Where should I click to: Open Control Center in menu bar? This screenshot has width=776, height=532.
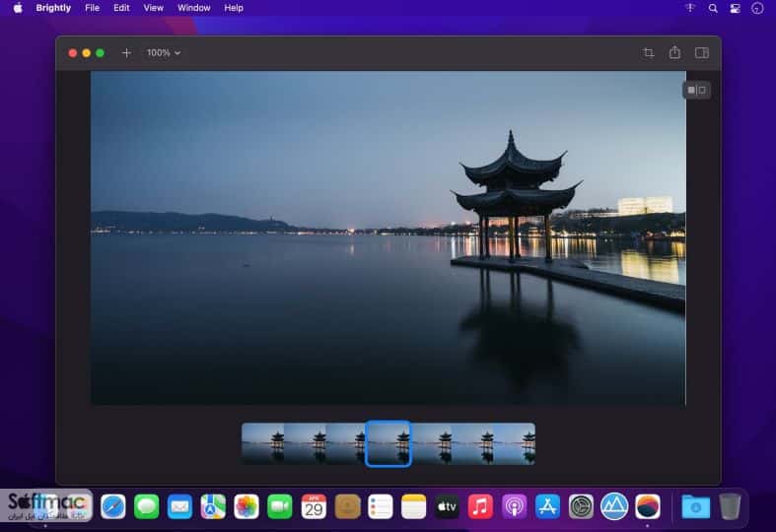click(735, 8)
